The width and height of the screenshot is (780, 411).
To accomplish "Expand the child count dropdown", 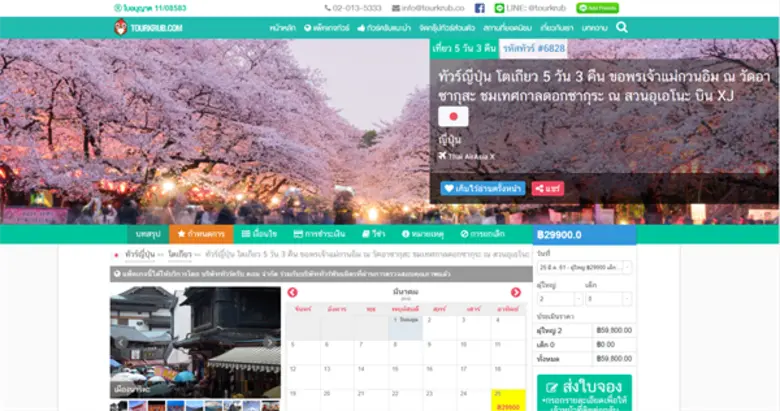I will point(599,298).
